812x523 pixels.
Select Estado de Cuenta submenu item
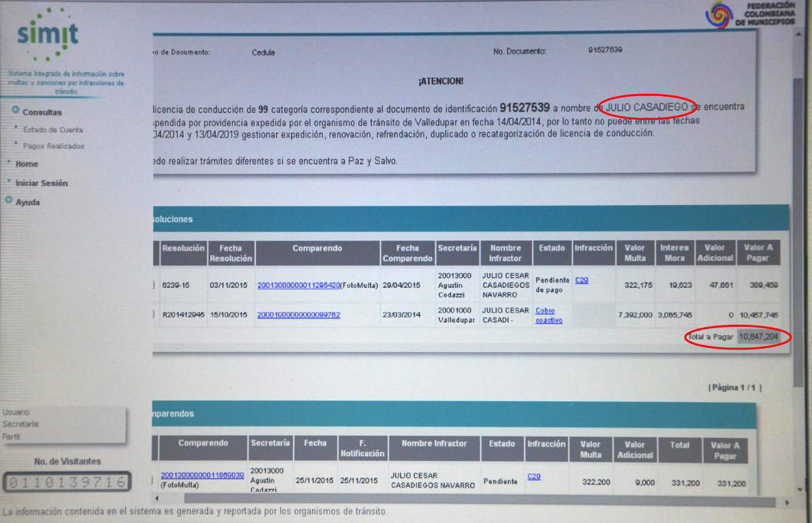pos(52,129)
